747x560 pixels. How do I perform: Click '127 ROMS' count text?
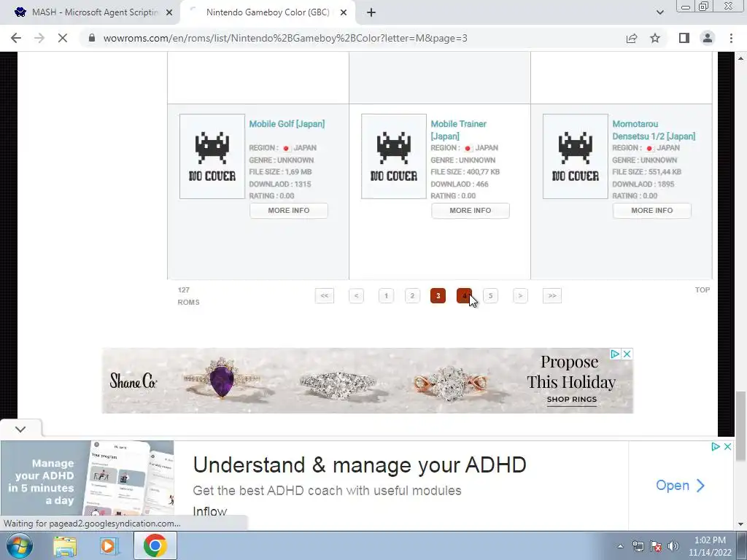pos(189,296)
